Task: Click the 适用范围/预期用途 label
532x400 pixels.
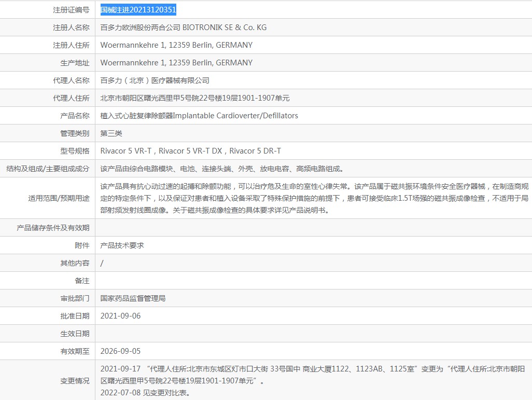Action: (59, 198)
